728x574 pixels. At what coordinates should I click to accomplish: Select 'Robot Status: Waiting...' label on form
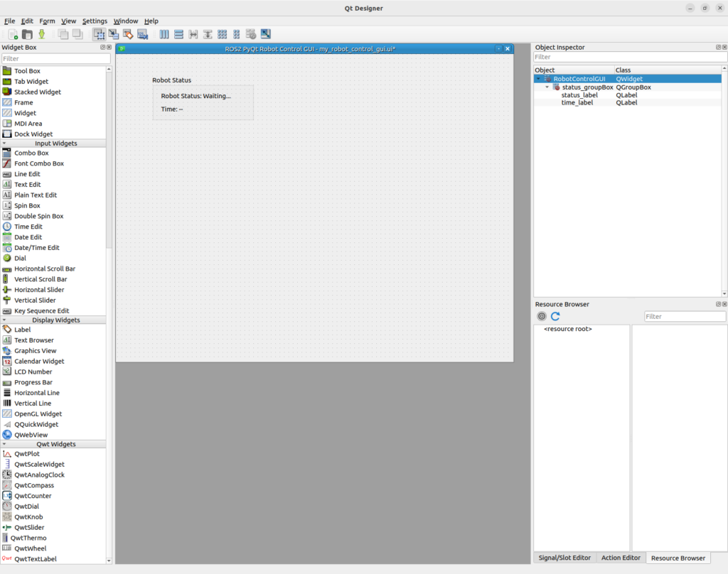tap(196, 96)
